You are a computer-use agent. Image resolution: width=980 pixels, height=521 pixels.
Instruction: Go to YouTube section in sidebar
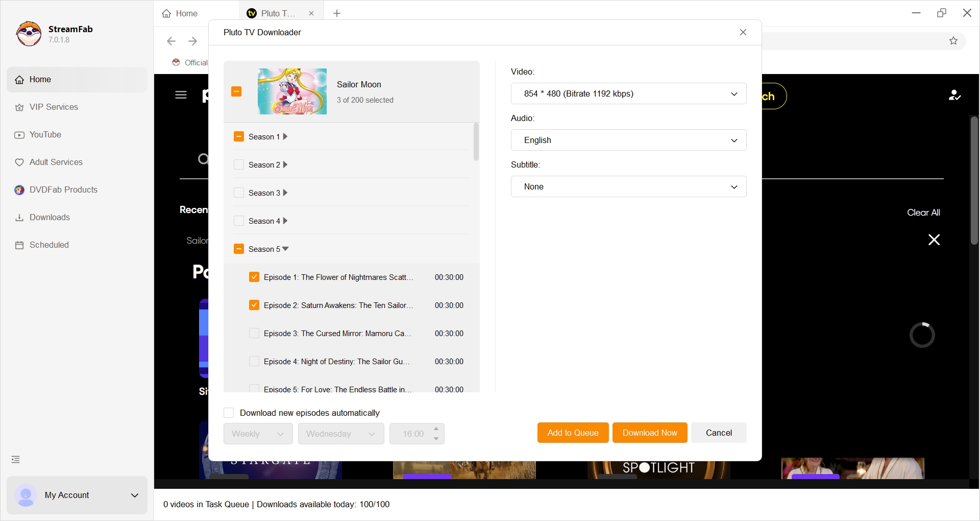(x=77, y=135)
